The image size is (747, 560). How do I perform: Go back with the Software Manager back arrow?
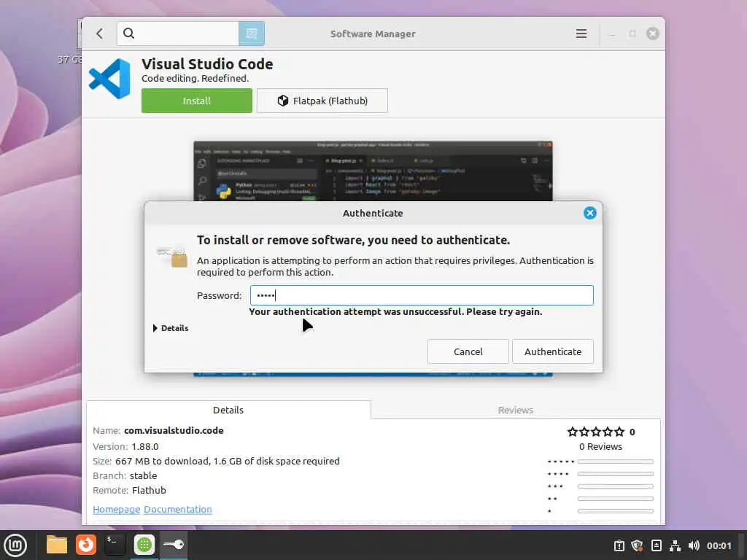point(99,34)
